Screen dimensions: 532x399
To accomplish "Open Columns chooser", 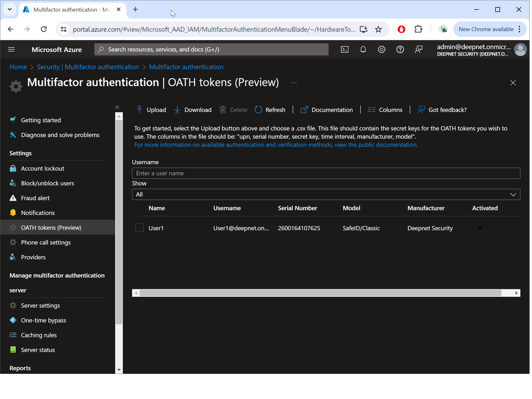I will pos(385,110).
